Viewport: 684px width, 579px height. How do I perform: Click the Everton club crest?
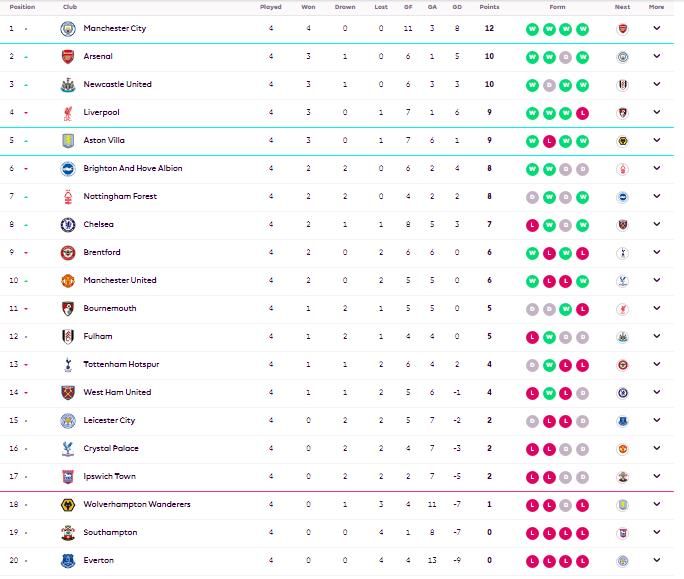(68, 560)
